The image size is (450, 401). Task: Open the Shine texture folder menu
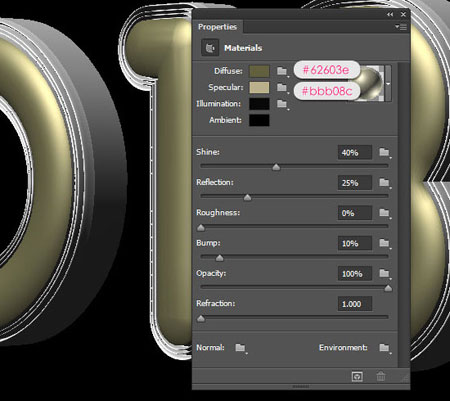point(385,153)
